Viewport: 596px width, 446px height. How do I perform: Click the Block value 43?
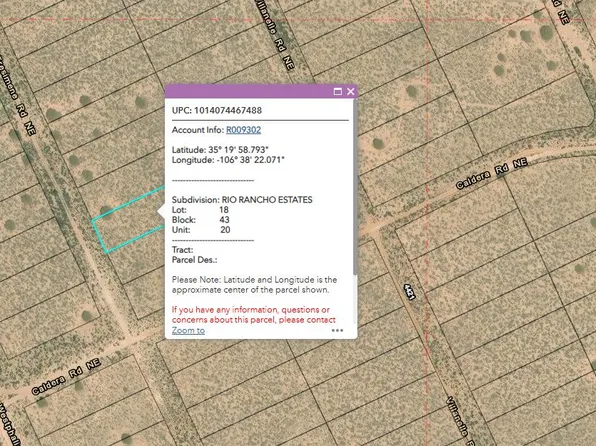tap(224, 220)
